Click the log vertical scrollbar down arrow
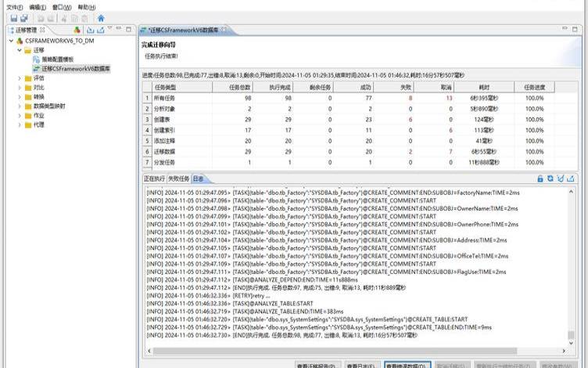The width and height of the screenshot is (588, 368). [571, 343]
